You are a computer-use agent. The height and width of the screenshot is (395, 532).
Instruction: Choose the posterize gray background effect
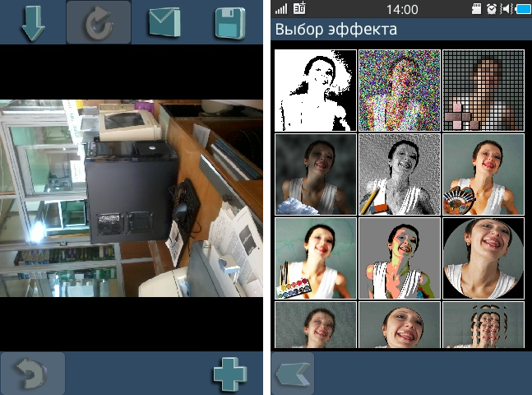click(400, 258)
